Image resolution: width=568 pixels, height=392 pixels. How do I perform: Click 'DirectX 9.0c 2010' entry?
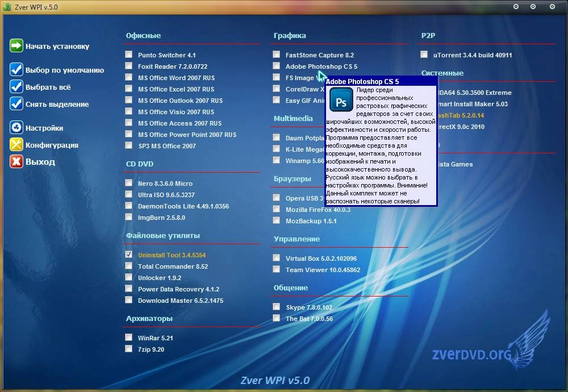461,127
